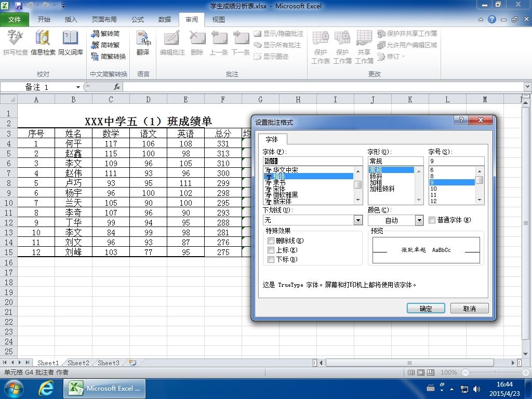Click the 字号 font size input field
532x399 pixels.
coord(456,161)
